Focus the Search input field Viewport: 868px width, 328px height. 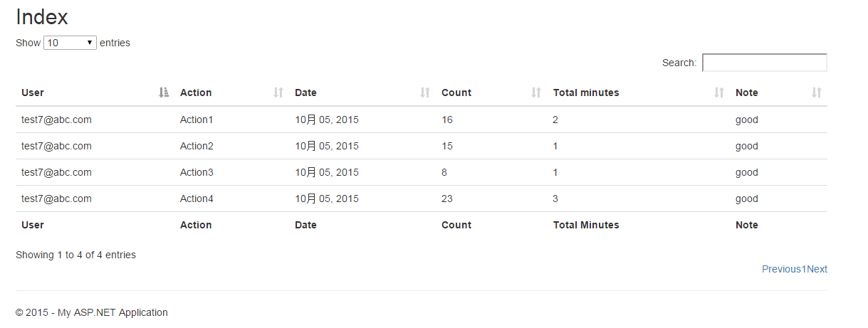(x=765, y=63)
